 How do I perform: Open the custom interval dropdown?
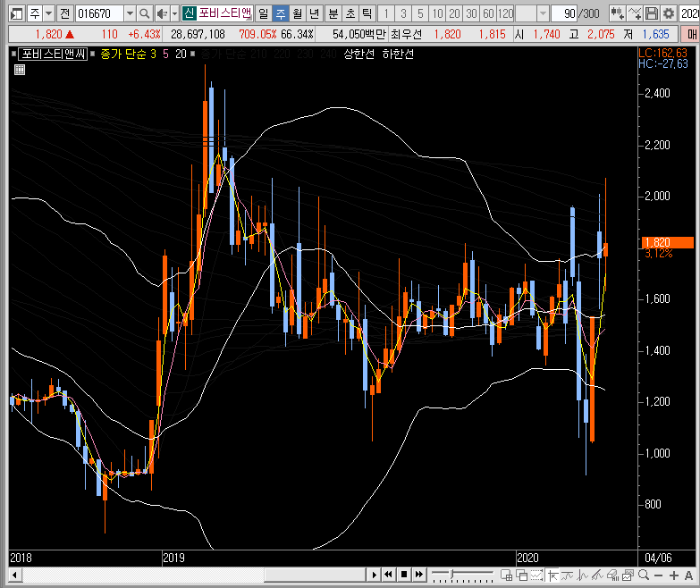[x=543, y=13]
